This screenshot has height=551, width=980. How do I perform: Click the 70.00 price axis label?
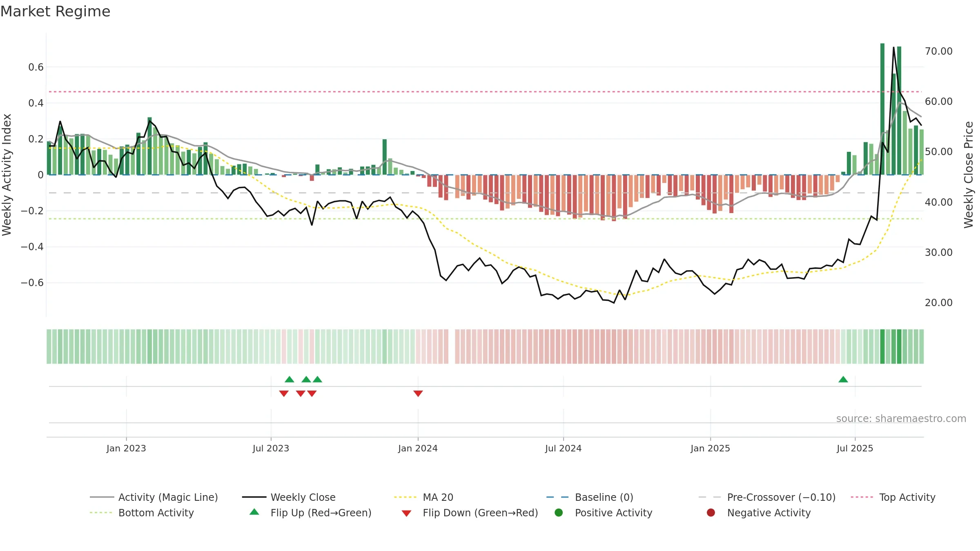[x=939, y=51]
